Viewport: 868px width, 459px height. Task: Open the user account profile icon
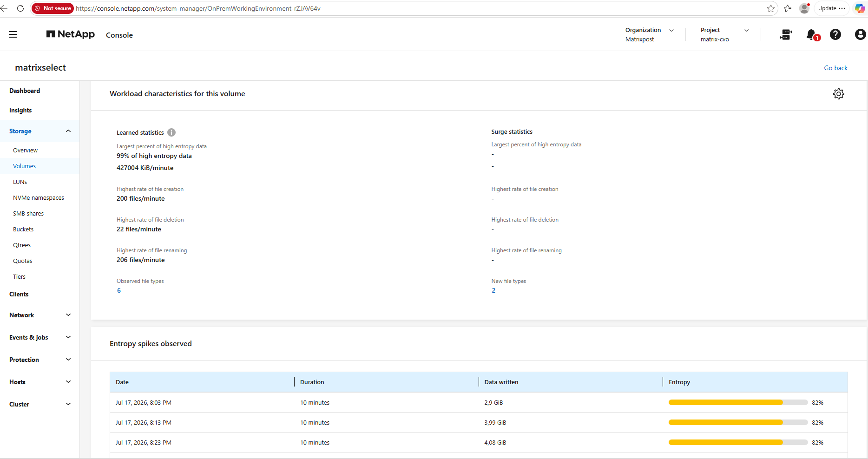point(860,34)
